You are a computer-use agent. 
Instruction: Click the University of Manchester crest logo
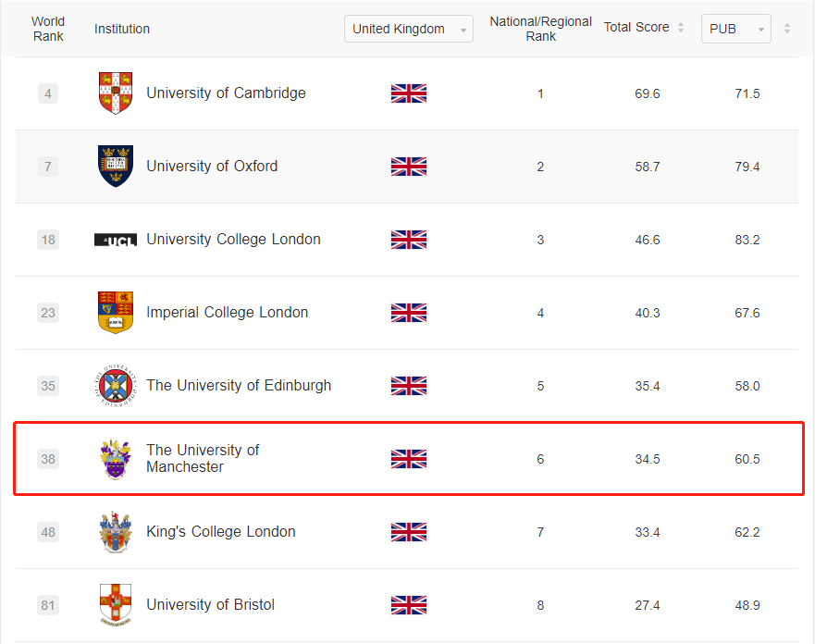[x=116, y=459]
